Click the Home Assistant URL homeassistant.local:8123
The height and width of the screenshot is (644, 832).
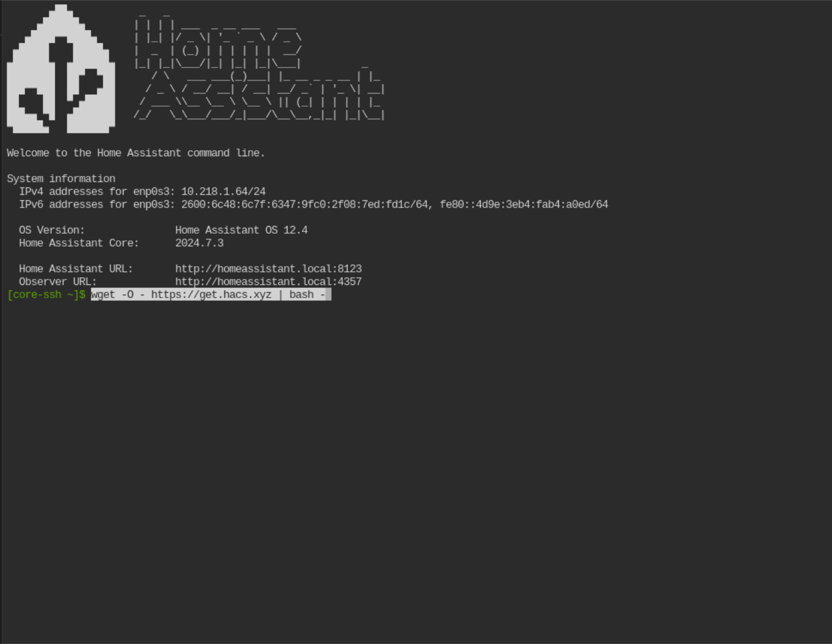pyautogui.click(x=268, y=269)
